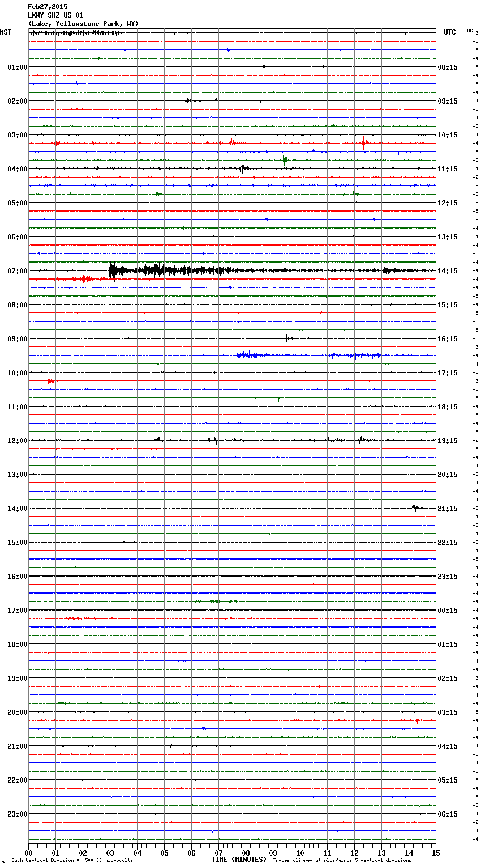Select the station code LKWY SHZ US 01

[55, 15]
